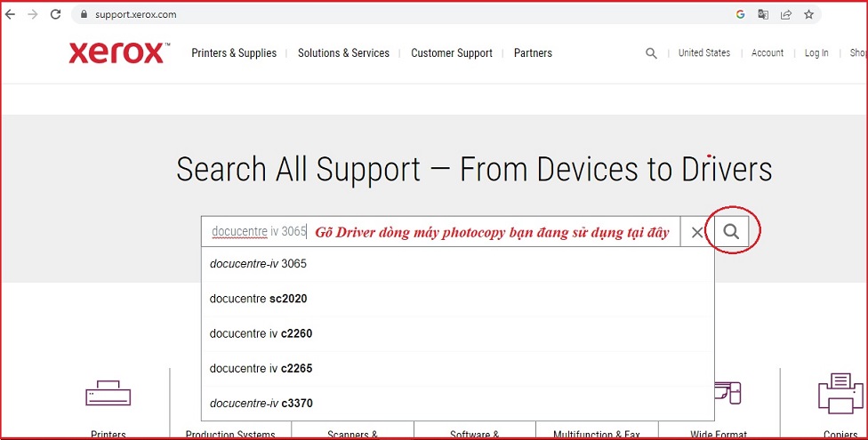Choose suggestion docucentre sc2020
Screen dimensions: 868x440
point(457,299)
